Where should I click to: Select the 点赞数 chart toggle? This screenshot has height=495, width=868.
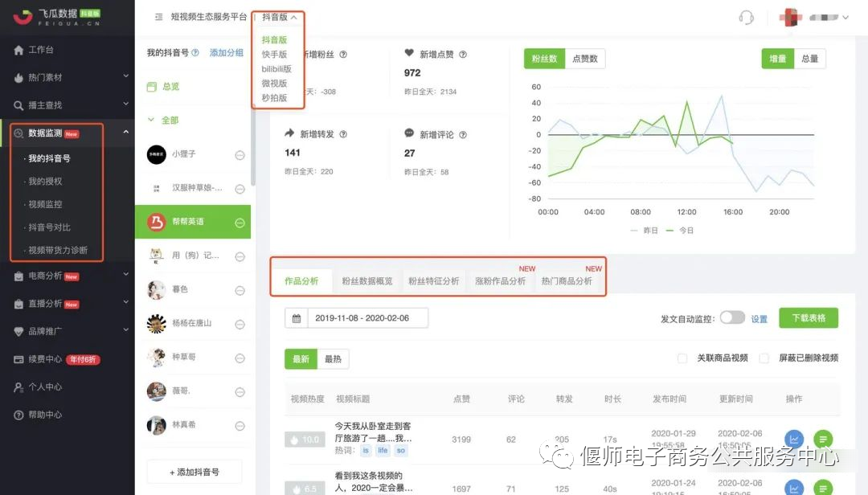584,59
